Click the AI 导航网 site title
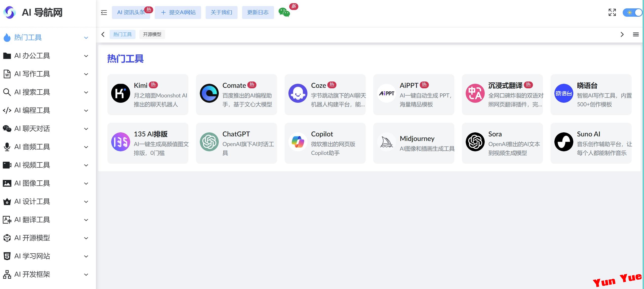This screenshot has width=644, height=289. [42, 12]
